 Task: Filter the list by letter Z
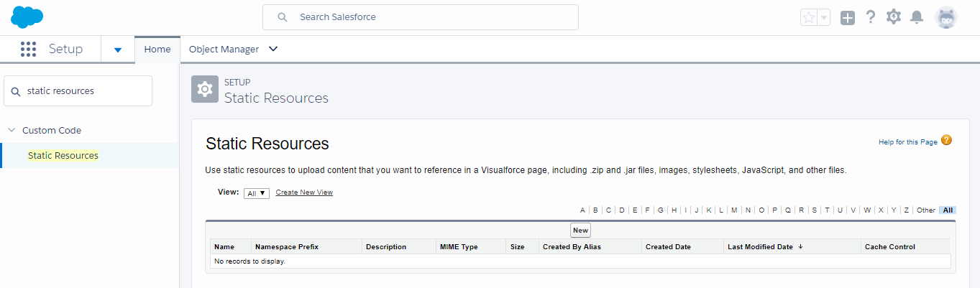click(x=907, y=210)
